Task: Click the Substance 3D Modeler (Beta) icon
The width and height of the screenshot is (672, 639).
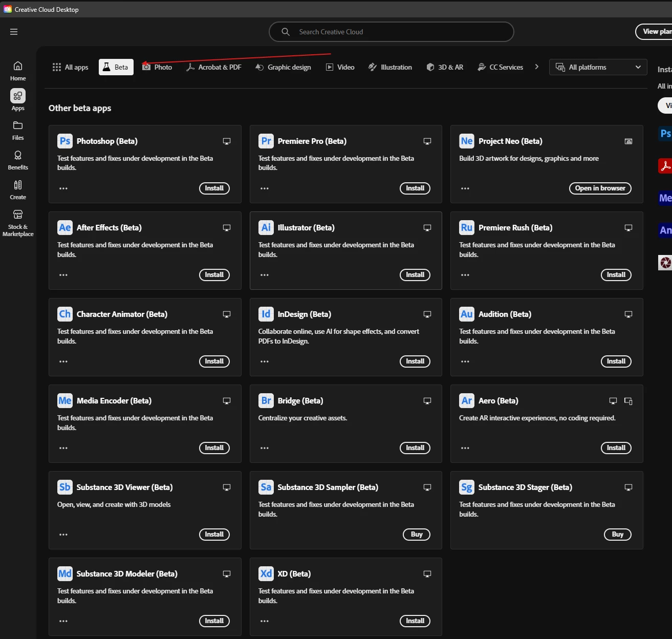Action: 65,573
